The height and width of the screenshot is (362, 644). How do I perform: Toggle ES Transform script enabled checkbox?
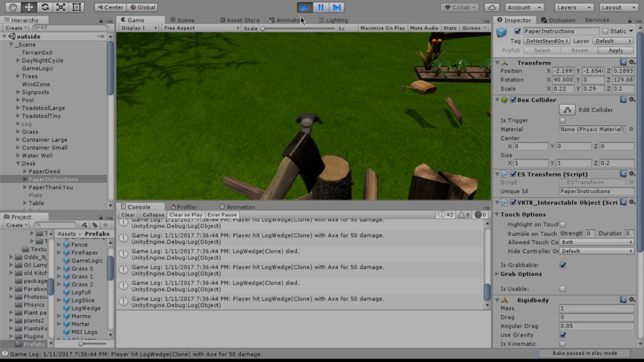coord(513,174)
